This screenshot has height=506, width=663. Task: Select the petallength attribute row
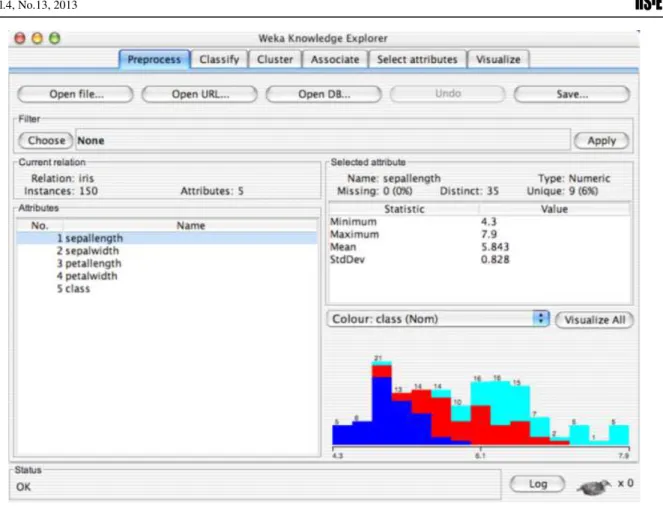167,263
